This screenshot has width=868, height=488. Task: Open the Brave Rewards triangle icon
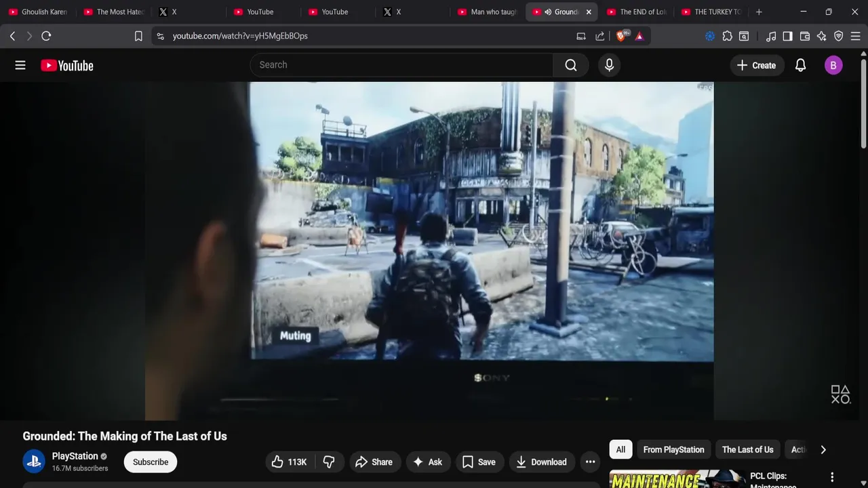(639, 36)
